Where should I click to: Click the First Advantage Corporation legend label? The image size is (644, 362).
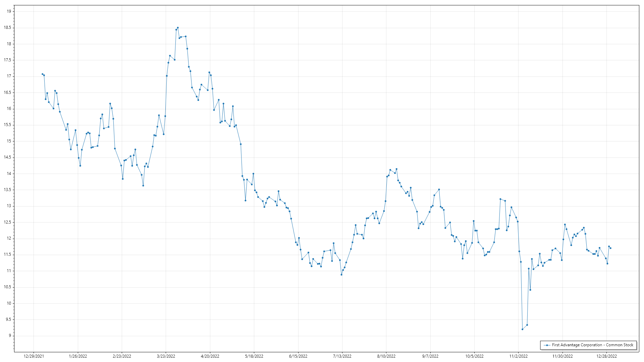[x=592, y=345]
